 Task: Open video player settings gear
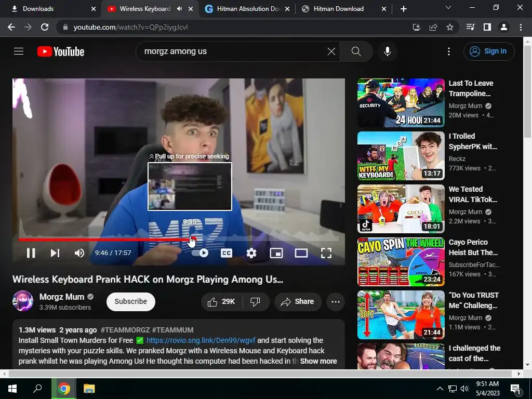251,253
